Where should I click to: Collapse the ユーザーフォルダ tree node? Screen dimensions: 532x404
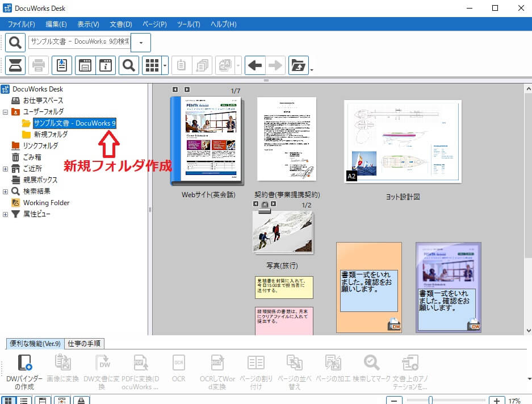click(6, 112)
